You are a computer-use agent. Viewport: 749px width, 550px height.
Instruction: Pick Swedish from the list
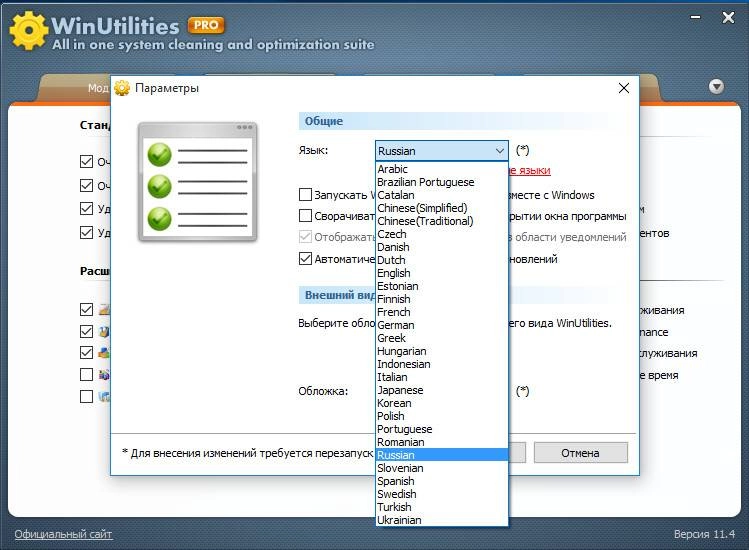(441, 494)
